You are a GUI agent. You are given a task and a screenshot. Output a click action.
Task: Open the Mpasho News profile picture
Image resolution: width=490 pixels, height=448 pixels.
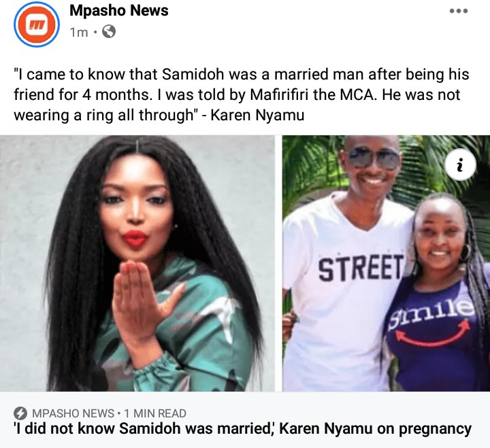pyautogui.click(x=37, y=24)
